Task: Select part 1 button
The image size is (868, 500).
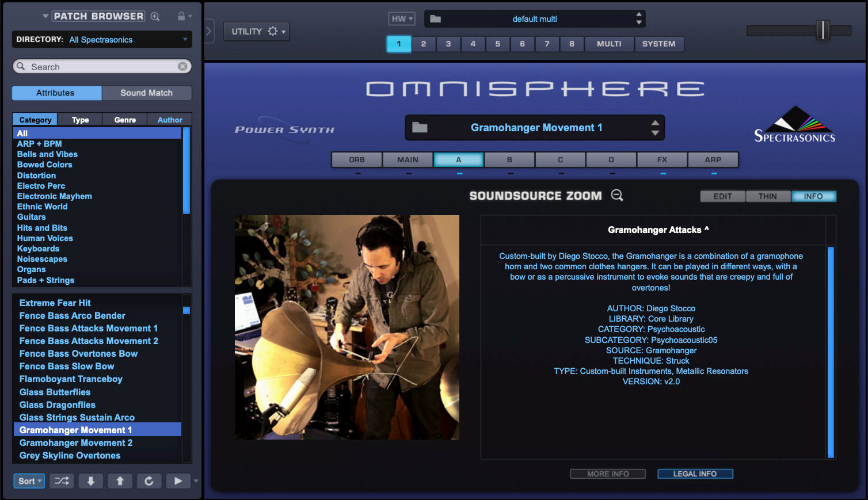Action: (399, 44)
